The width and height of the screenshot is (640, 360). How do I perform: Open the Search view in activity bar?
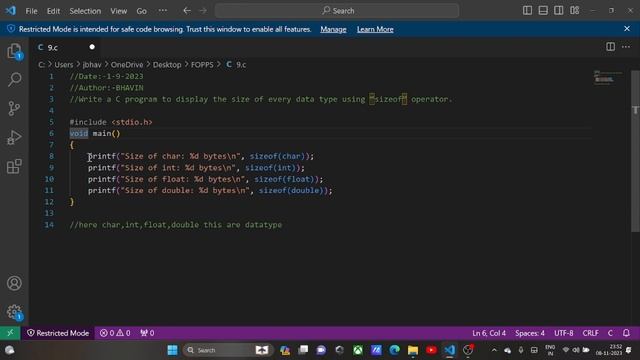pos(14,80)
